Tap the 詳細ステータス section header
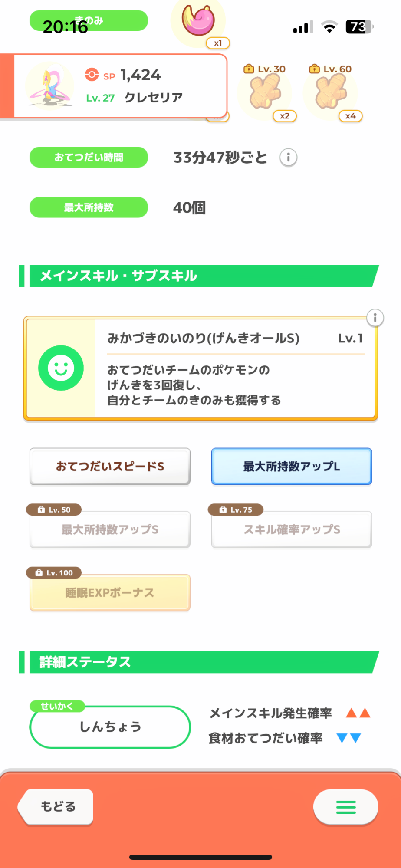401x868 pixels. pyautogui.click(x=200, y=662)
